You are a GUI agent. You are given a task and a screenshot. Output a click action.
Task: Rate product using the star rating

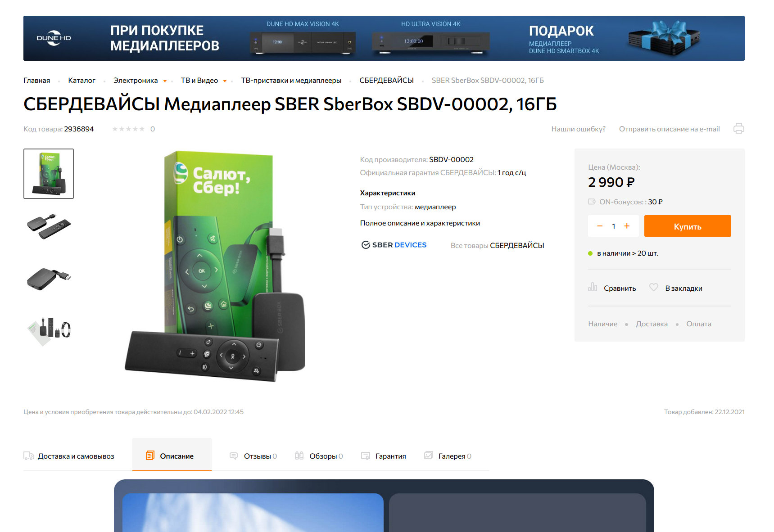coord(128,129)
